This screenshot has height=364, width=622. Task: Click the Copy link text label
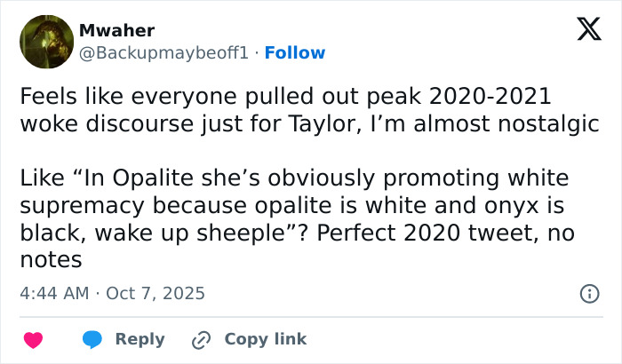pos(265,339)
